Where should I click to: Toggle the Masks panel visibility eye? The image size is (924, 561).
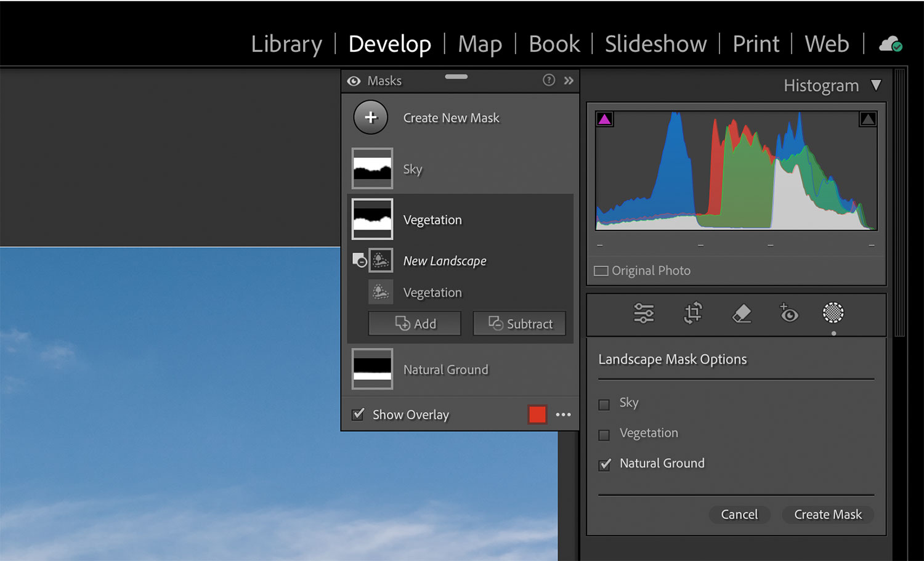354,81
